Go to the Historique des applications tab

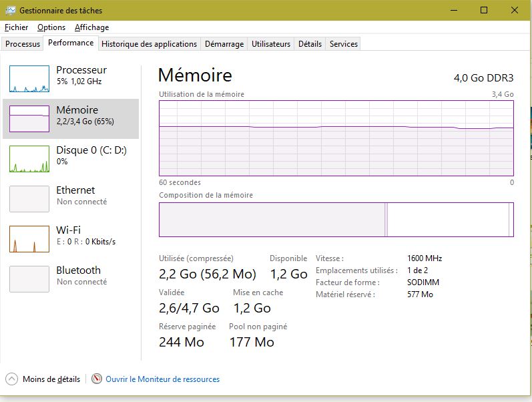pos(149,44)
